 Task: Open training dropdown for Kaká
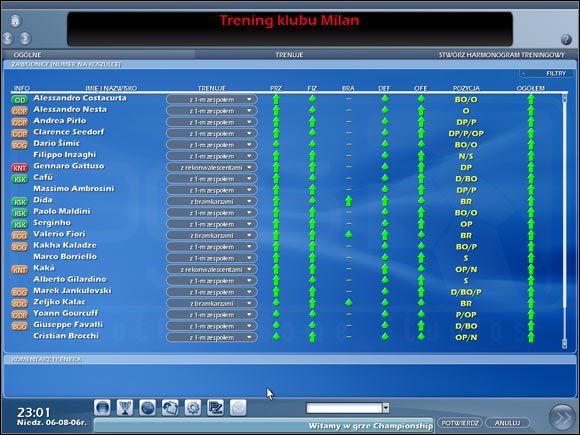212,269
